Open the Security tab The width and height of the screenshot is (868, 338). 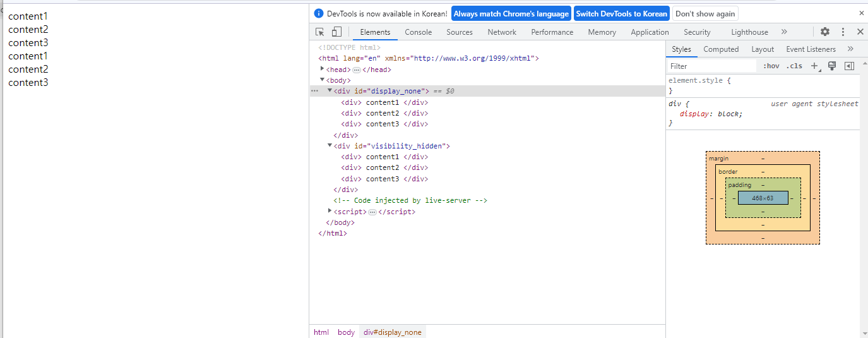click(x=697, y=32)
